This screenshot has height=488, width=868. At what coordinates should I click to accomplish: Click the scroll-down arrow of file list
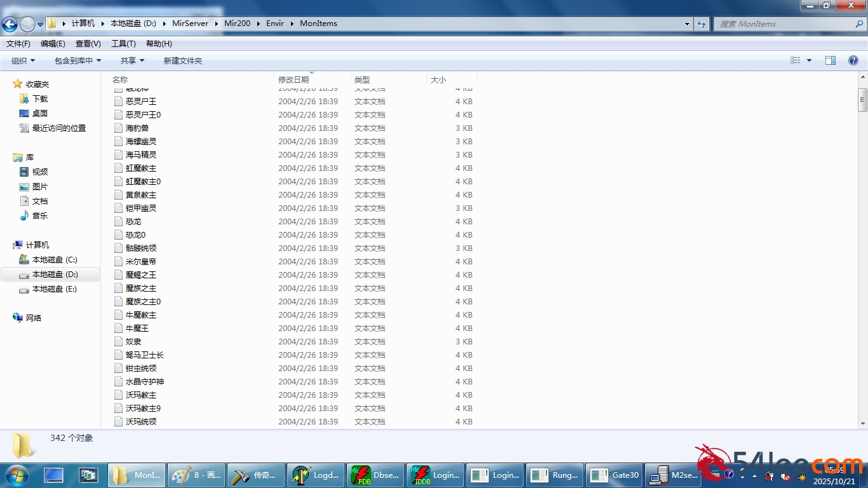coord(862,423)
